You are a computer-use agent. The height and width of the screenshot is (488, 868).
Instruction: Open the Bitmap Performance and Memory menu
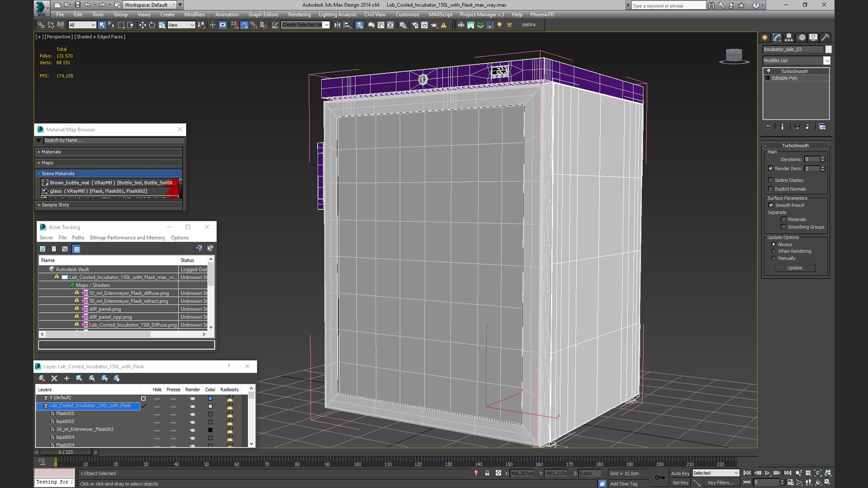coord(127,238)
